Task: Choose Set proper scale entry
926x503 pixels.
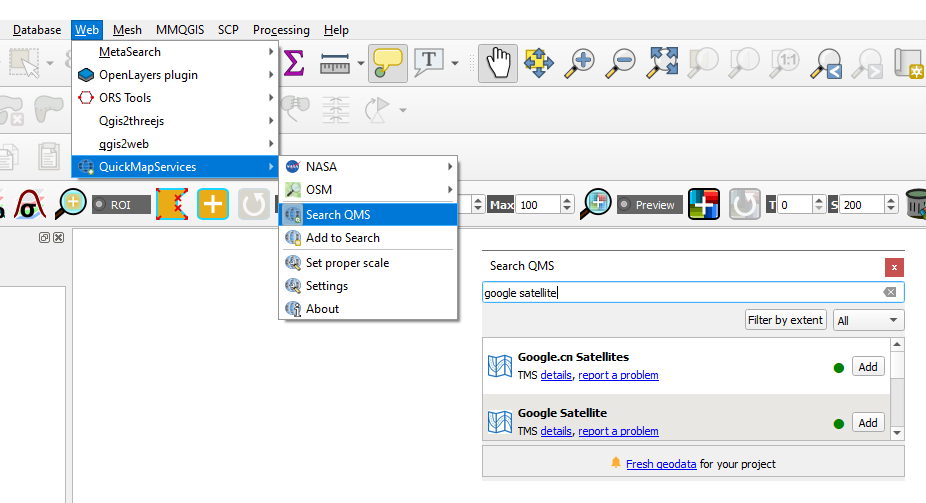Action: (368, 263)
